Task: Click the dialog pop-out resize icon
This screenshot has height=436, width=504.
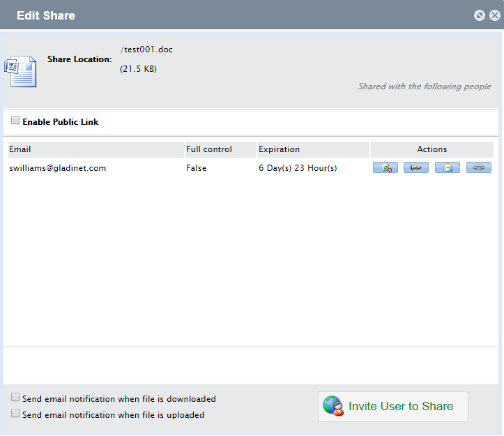Action: pyautogui.click(x=479, y=15)
